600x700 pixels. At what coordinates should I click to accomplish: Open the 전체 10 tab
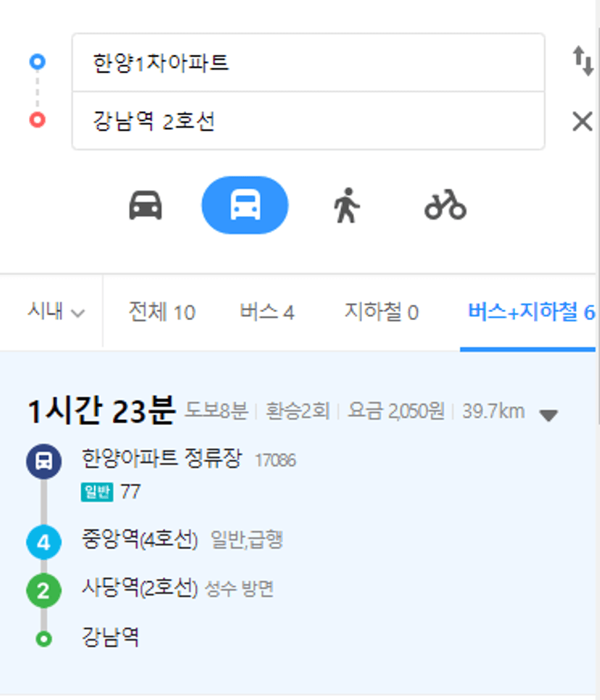162,312
